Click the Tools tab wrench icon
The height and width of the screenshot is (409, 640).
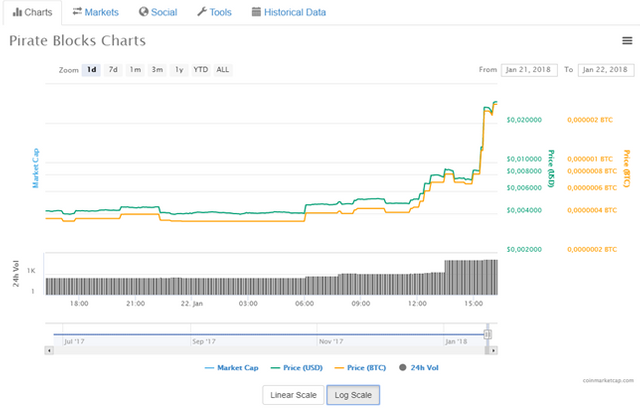tap(202, 12)
